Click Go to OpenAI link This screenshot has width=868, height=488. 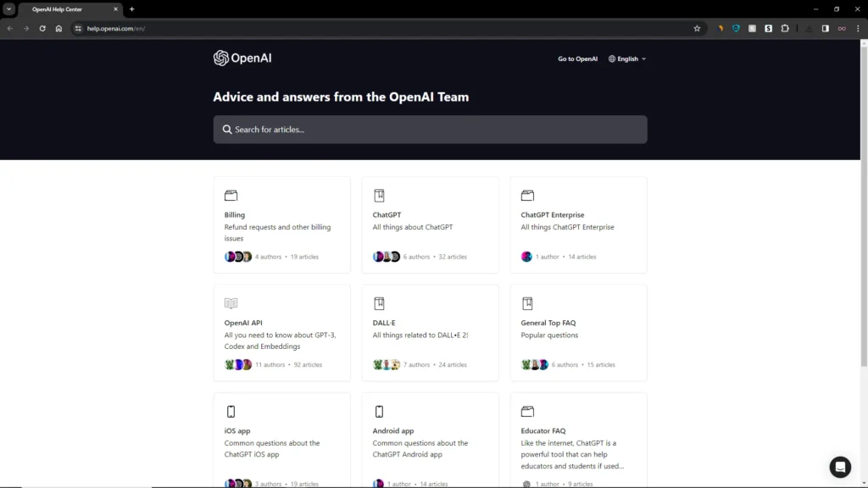577,58
